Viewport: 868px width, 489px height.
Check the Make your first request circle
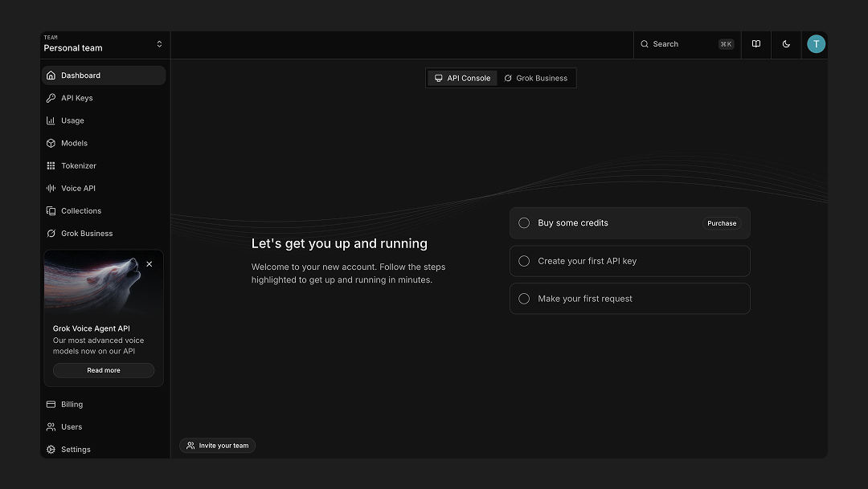pos(524,299)
